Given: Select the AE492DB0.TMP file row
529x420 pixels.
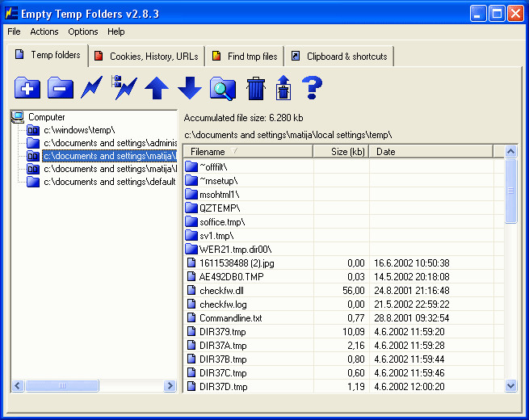Looking at the screenshot, I should click(x=343, y=276).
